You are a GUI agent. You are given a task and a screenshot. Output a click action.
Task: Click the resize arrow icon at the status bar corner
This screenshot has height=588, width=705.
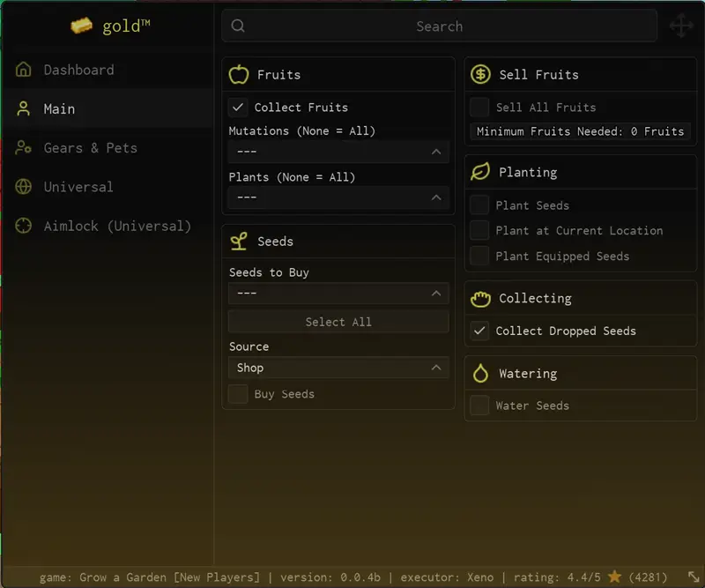[694, 577]
